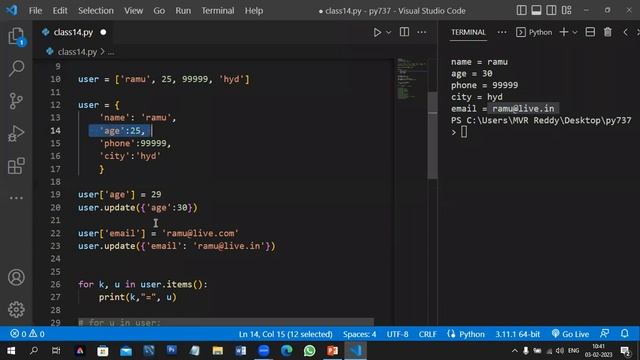Split the terminal panel

590,32
